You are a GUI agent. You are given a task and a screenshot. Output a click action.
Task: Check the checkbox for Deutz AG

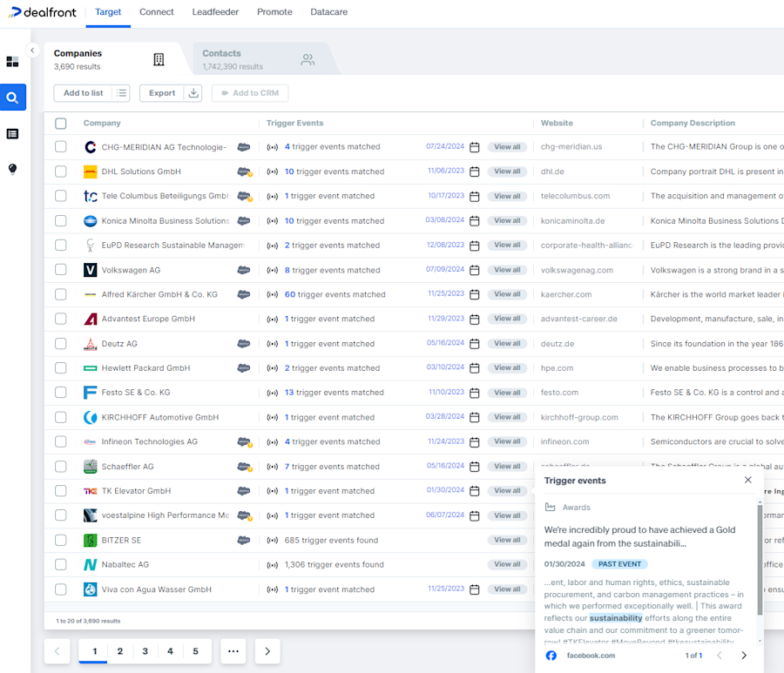61,343
